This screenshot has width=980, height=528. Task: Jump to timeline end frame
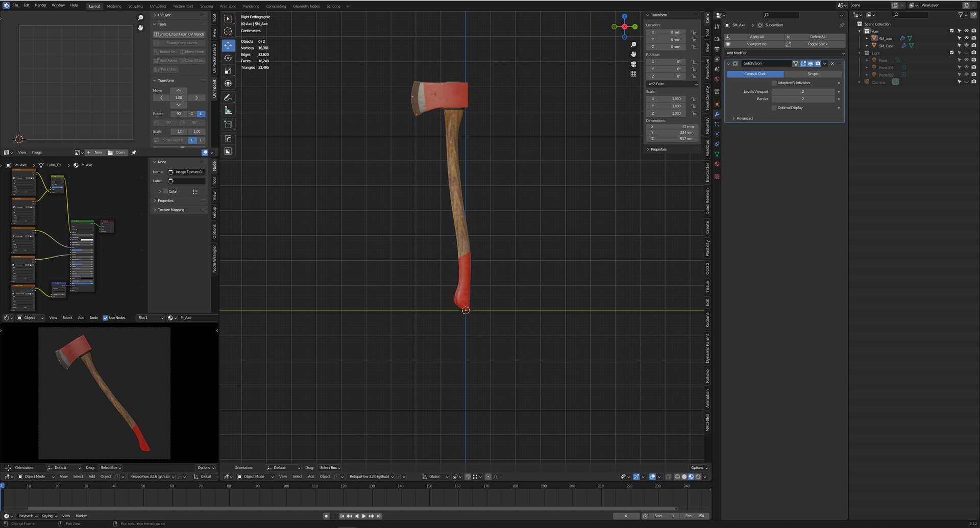[379, 516]
